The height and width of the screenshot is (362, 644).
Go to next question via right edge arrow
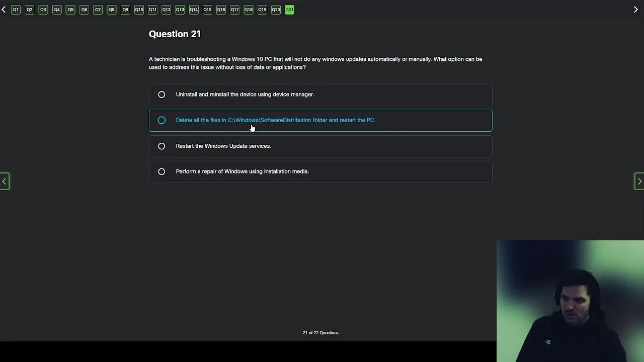[x=639, y=181]
